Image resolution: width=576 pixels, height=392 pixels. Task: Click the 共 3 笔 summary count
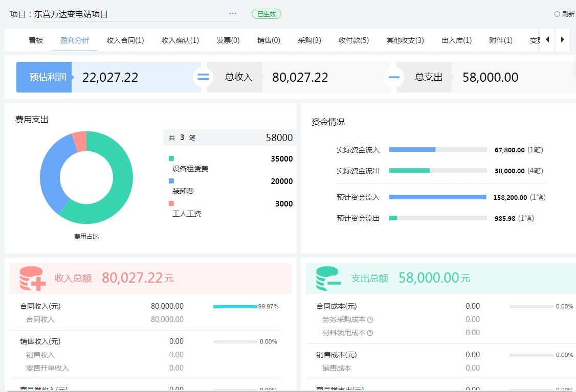point(182,137)
